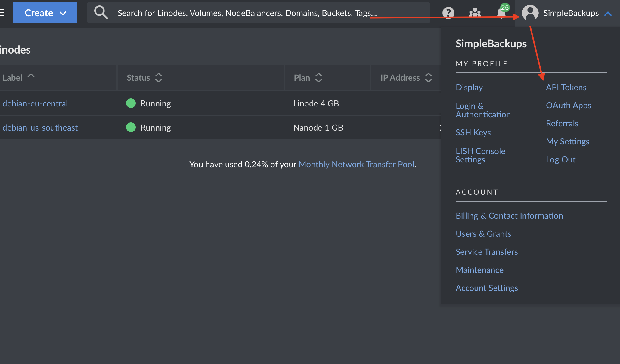Open notifications bell with 25 badge
The image size is (620, 364).
pos(501,13)
